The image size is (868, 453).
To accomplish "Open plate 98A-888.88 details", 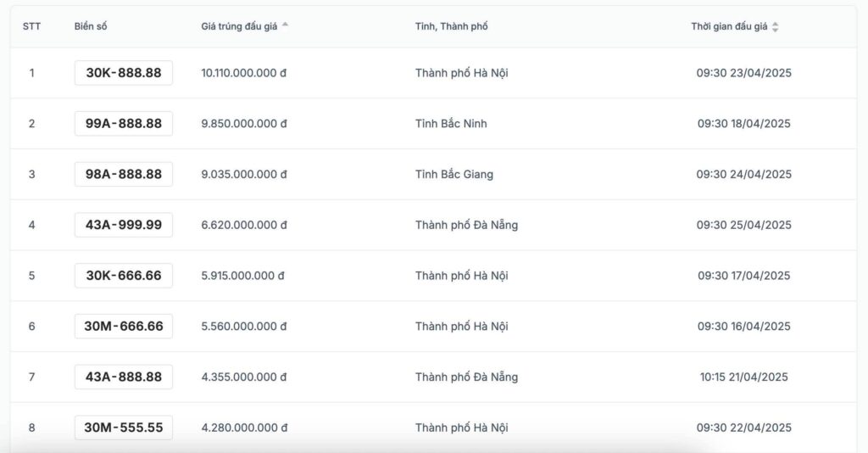I will [x=124, y=174].
